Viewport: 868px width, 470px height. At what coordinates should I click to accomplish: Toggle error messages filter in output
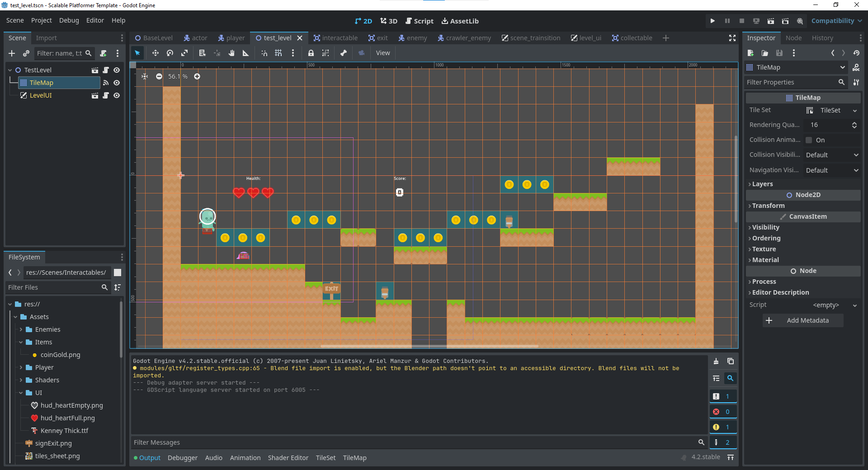tap(723, 412)
